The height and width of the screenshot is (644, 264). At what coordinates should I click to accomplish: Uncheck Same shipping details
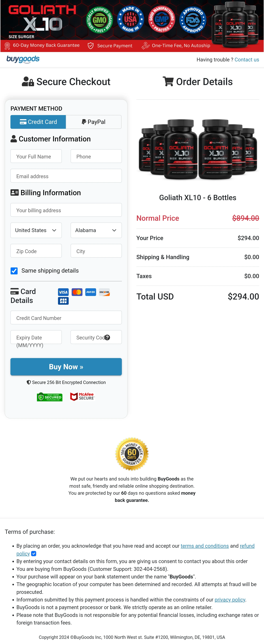pos(14,270)
